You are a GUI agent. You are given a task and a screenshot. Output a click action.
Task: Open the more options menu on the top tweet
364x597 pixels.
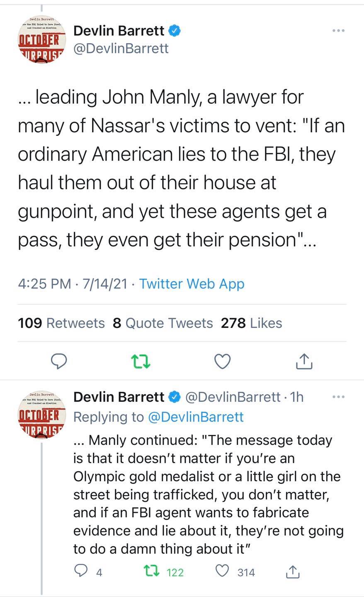[x=338, y=30]
